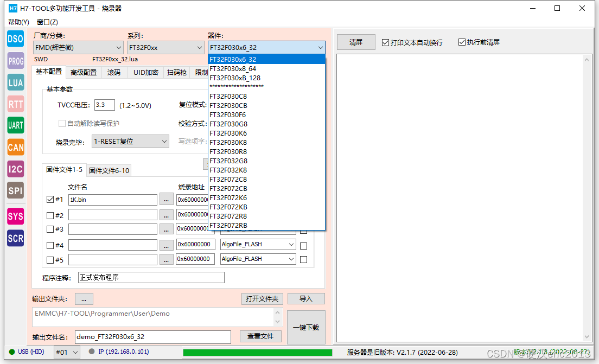Open row #5 AlgoFile_FLASH dropdown
Image resolution: width=599 pixels, height=364 pixels.
258,259
